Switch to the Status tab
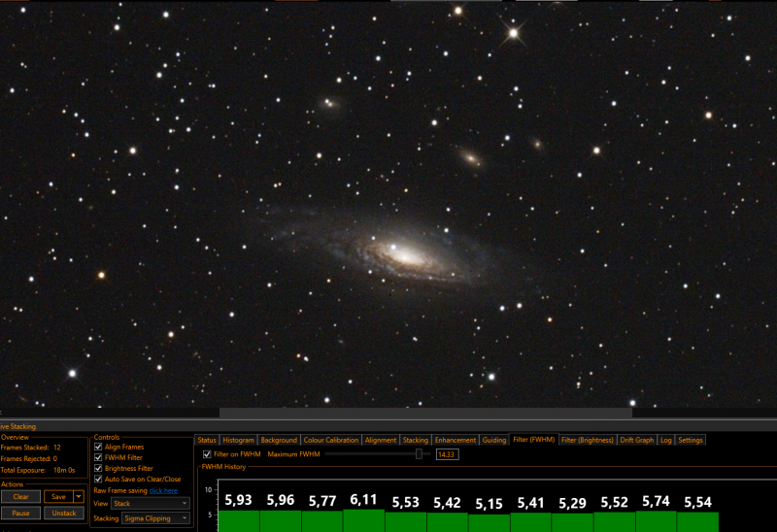 tap(207, 440)
